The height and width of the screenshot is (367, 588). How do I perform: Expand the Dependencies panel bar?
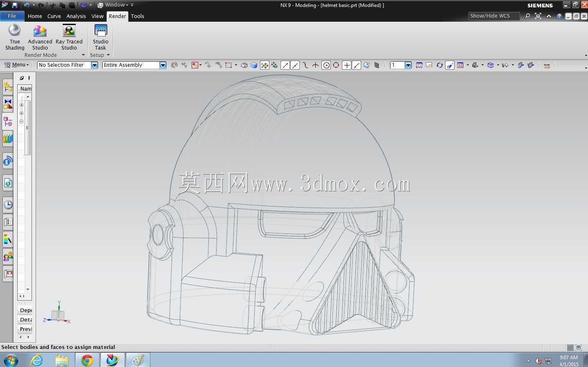(25, 310)
